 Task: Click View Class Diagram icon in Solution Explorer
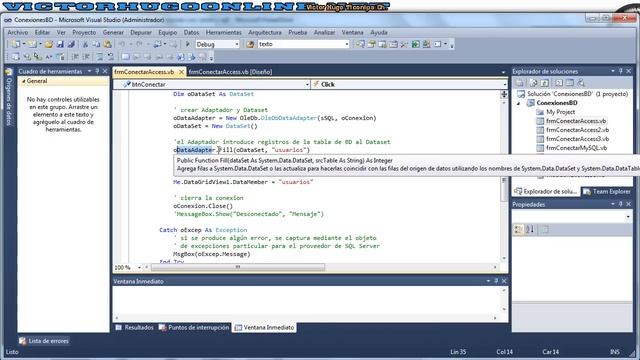click(581, 83)
